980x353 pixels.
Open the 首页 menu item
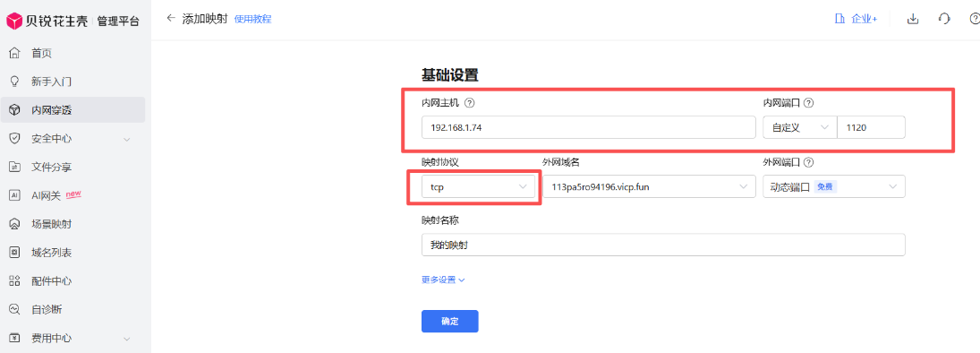point(73,53)
